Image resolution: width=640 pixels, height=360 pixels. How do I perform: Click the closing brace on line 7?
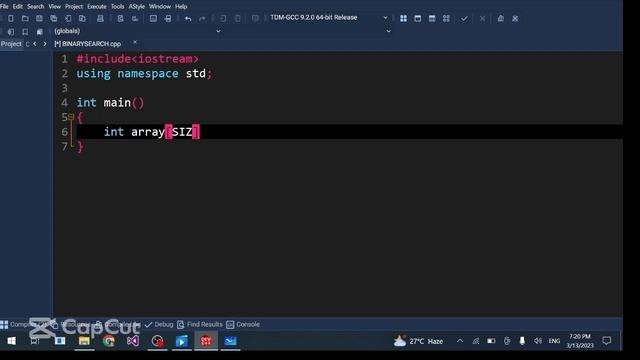80,147
